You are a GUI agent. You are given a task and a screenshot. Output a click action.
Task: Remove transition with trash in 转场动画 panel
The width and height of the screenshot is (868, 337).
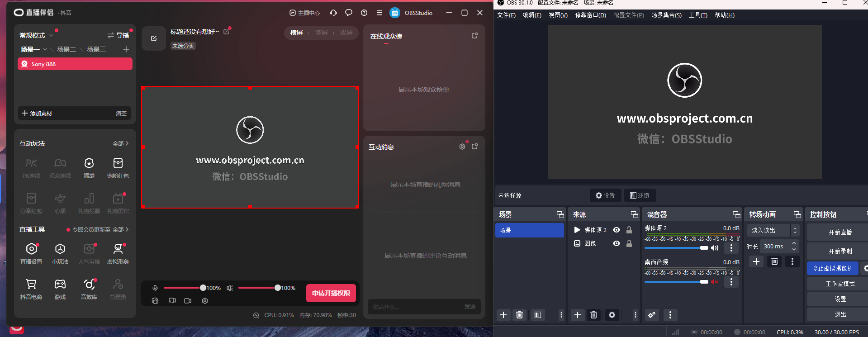coord(774,261)
